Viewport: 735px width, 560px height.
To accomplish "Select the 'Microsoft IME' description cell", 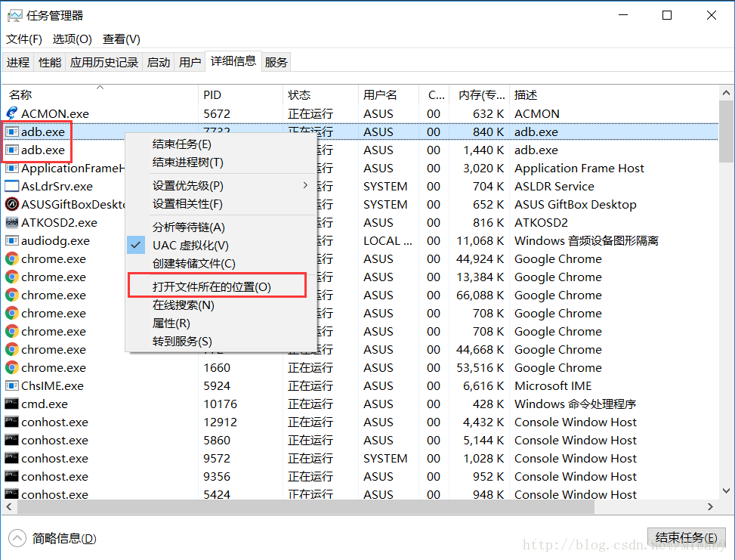I will pyautogui.click(x=553, y=385).
